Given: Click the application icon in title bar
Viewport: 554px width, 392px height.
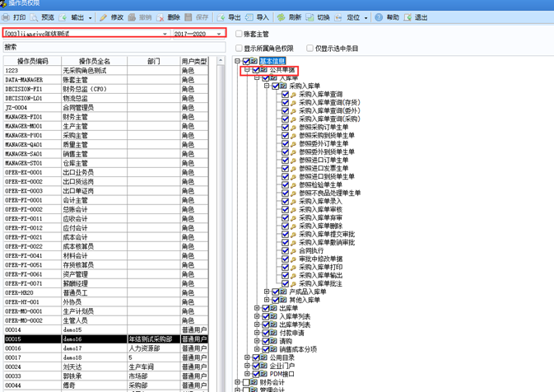Looking at the screenshot, I should [3, 3].
